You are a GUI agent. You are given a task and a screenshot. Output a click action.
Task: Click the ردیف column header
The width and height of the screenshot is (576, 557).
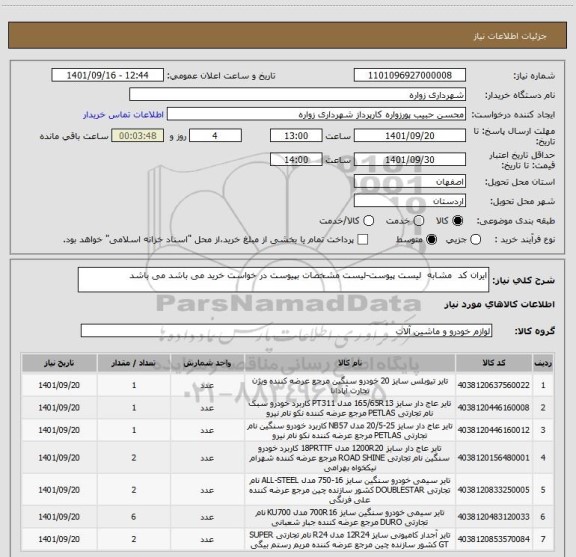[543, 363]
